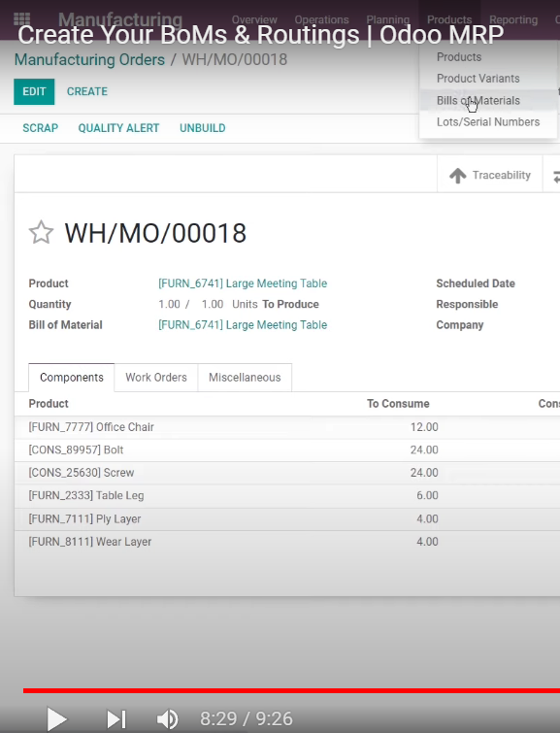Select Products in the dropdown list

459,57
